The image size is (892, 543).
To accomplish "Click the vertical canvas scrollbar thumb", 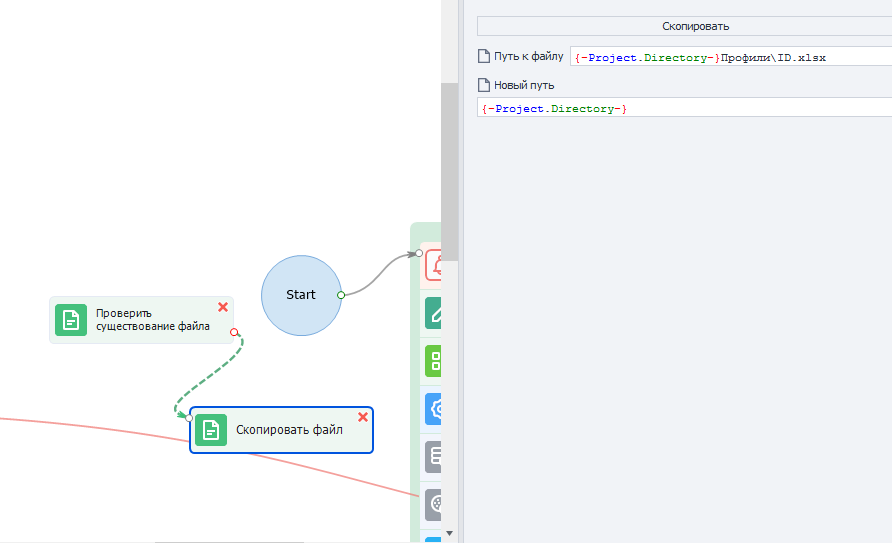I will (449, 172).
